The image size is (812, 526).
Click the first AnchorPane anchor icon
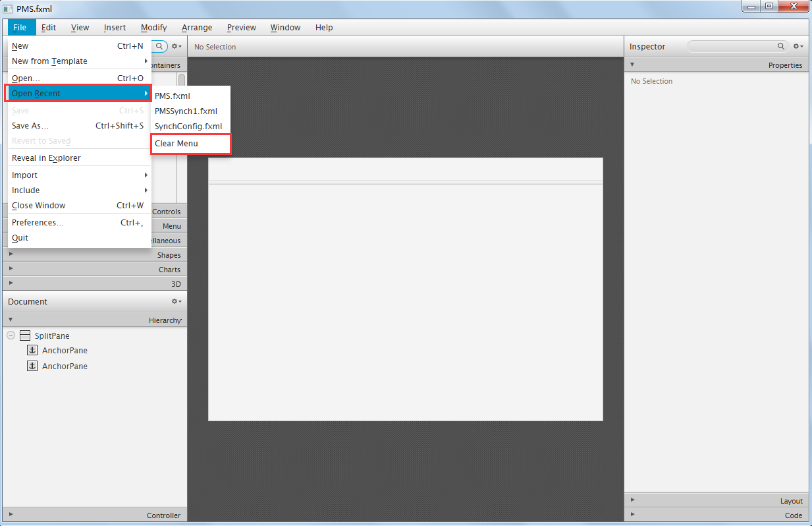pyautogui.click(x=32, y=350)
